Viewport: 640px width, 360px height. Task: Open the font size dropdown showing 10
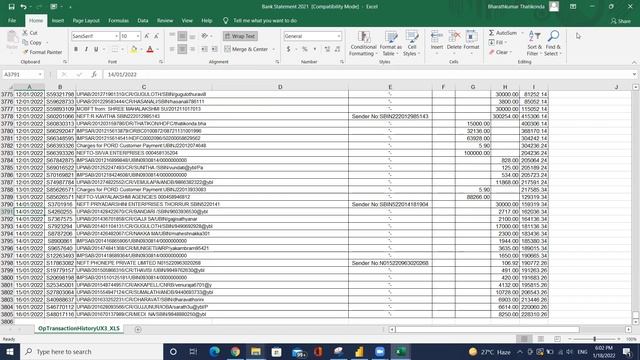pos(138,36)
